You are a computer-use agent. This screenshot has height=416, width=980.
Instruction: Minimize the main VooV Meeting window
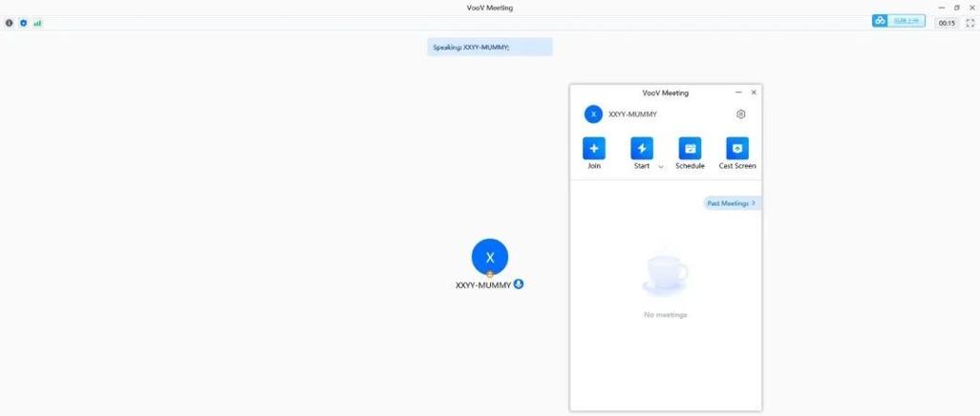pyautogui.click(x=942, y=8)
